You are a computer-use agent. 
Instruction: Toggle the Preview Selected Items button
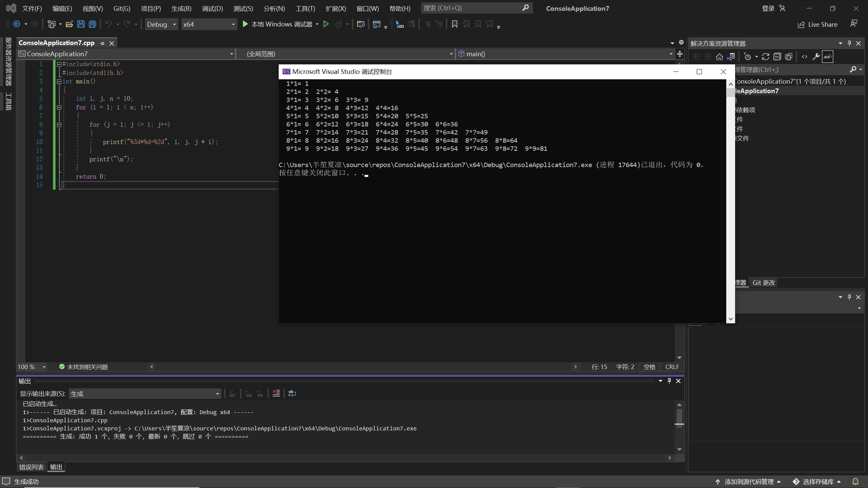coord(828,57)
